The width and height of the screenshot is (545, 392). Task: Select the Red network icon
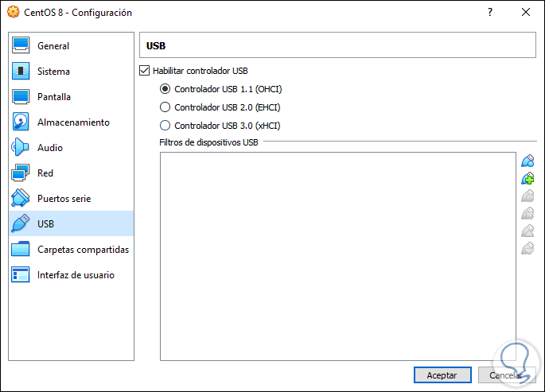point(21,173)
